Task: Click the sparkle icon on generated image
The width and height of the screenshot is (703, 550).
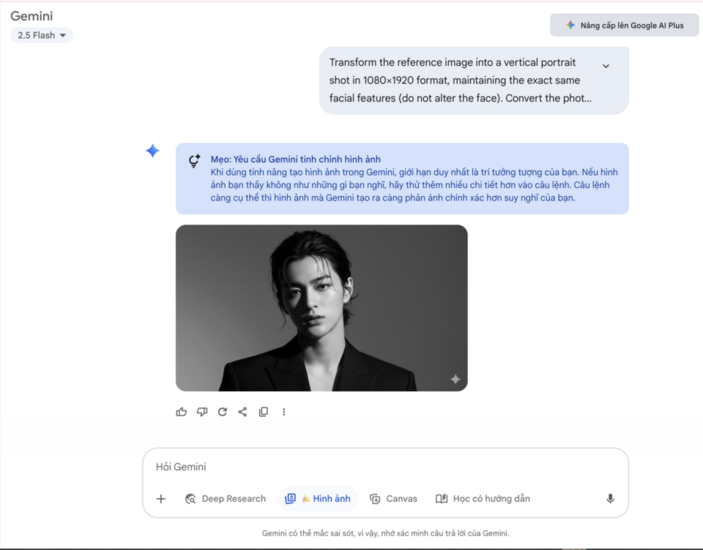Action: coord(455,379)
